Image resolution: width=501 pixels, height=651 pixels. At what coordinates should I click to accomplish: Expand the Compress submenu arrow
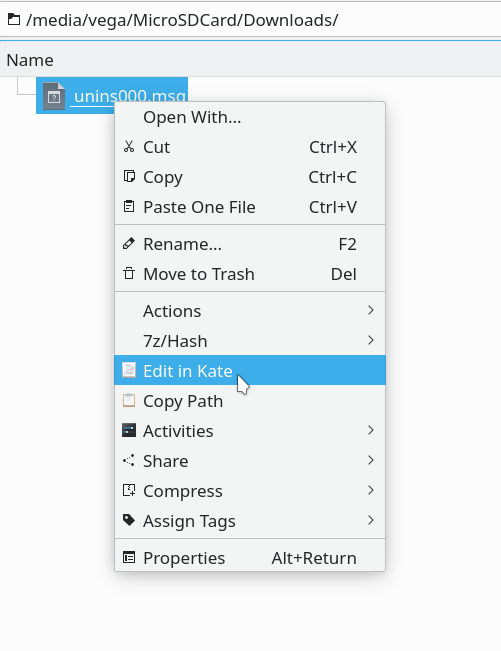coord(371,490)
